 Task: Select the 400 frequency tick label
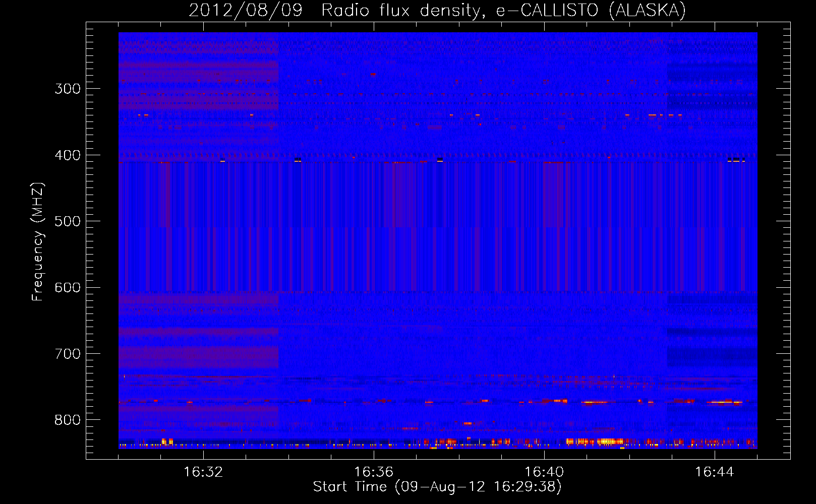pyautogui.click(x=68, y=155)
